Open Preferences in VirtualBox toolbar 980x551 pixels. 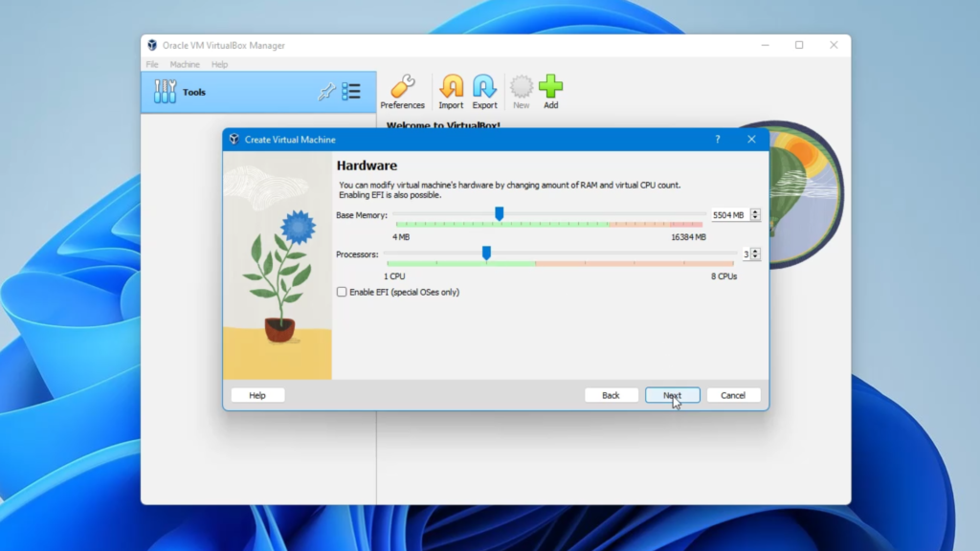point(402,92)
